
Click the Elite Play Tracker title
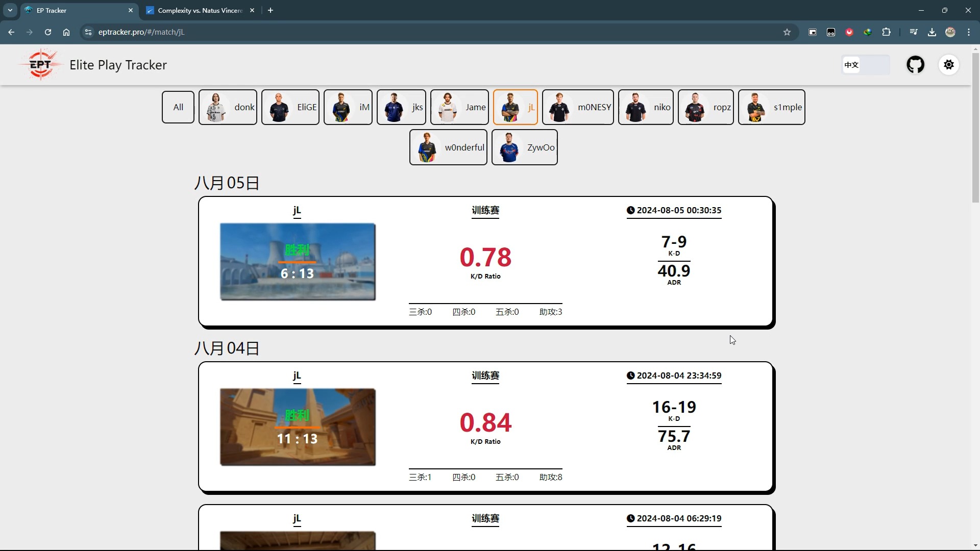click(118, 65)
